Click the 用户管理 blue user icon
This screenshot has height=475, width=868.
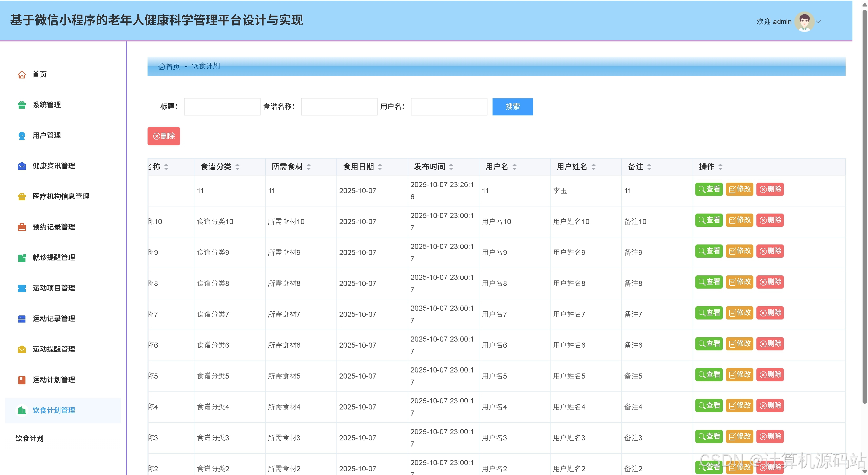pyautogui.click(x=22, y=135)
